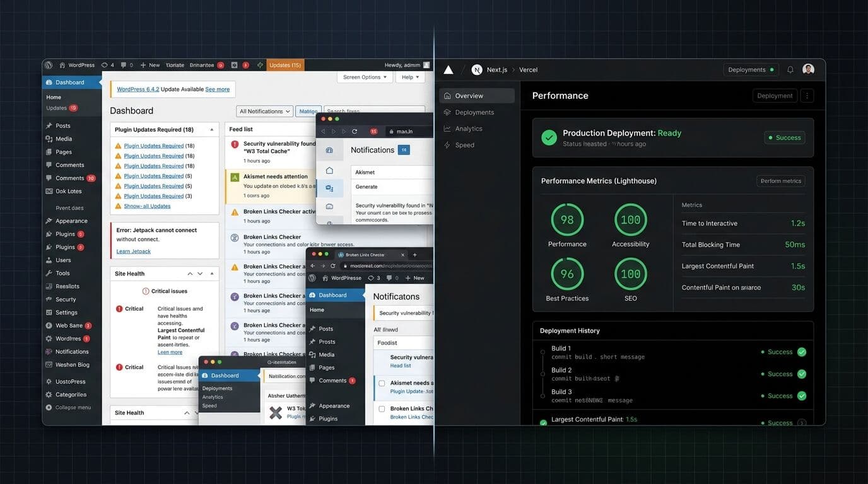
Task: Open Updates (15) orange admin bar item
Action: [285, 65]
